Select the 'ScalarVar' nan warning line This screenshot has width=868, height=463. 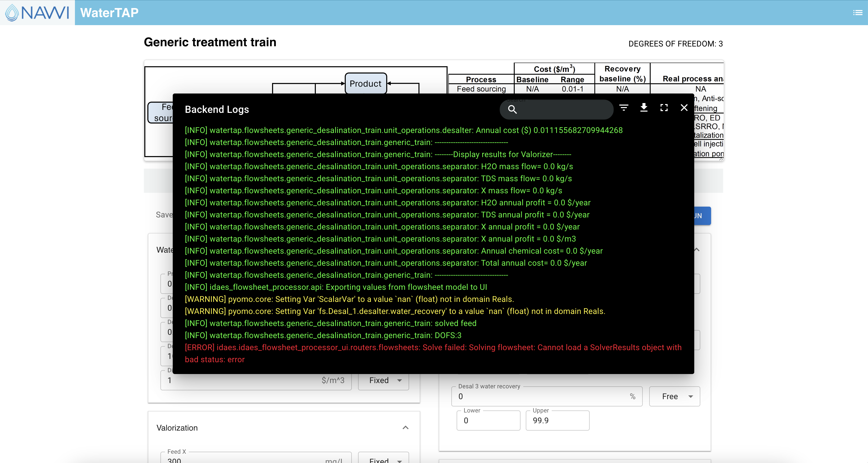[x=350, y=299]
